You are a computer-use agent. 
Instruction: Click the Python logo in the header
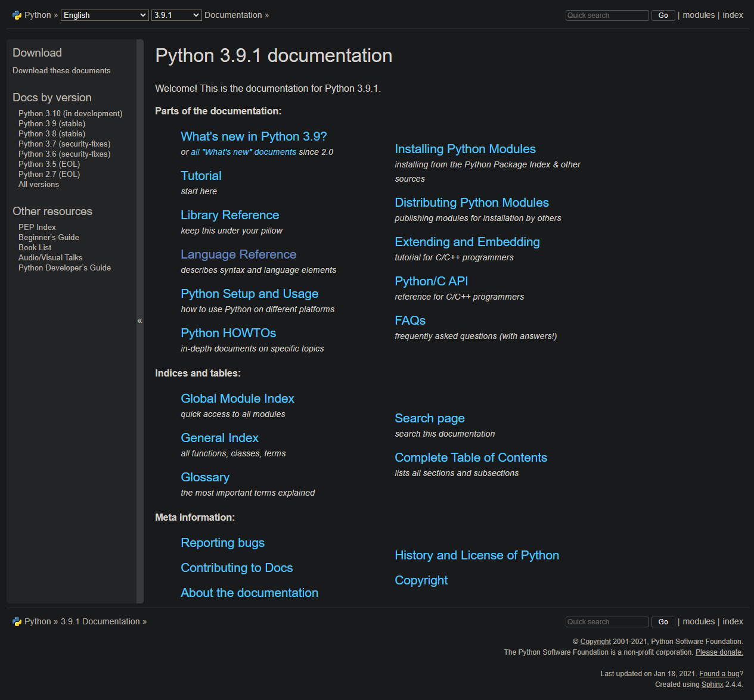point(16,14)
